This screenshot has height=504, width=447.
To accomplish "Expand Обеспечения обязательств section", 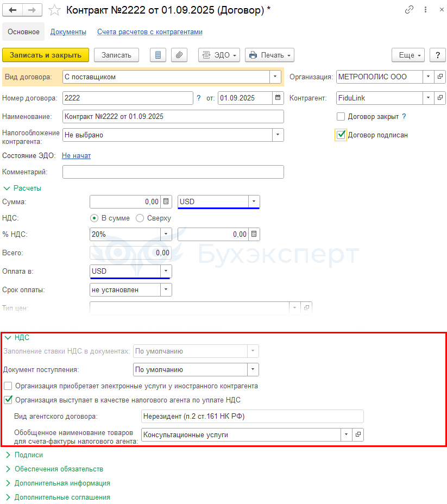I will [54, 469].
